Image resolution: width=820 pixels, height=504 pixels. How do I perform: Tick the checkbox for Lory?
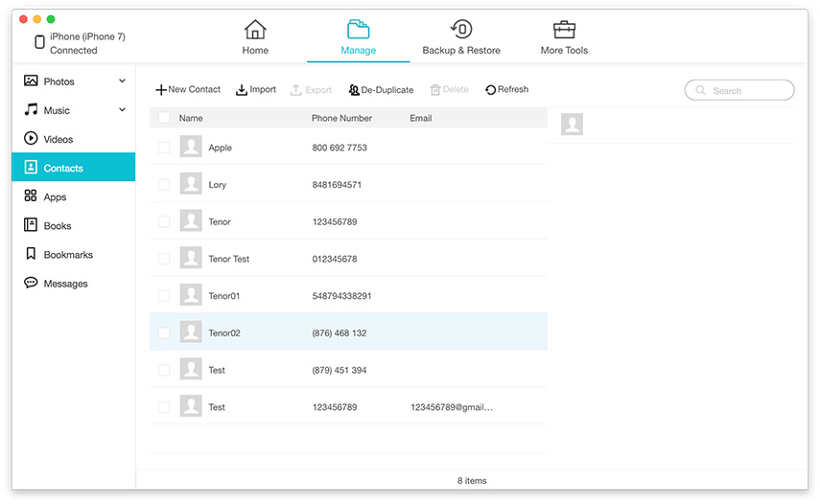tap(164, 185)
